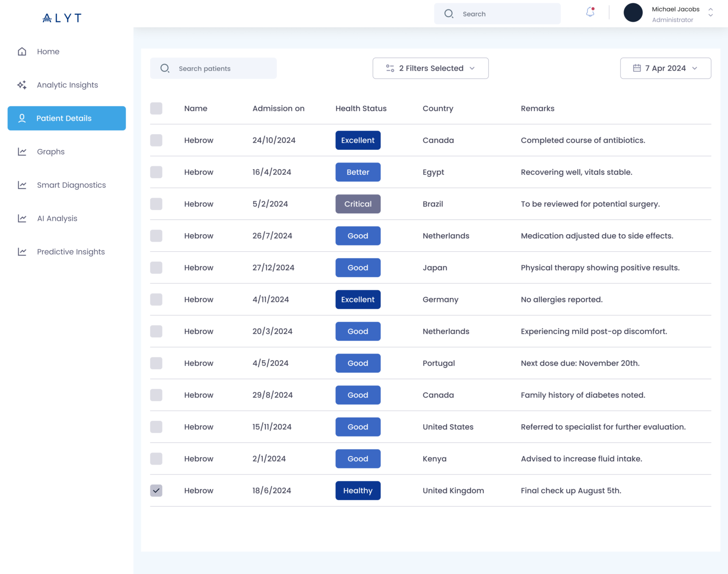Click the Home house icon in sidebar
This screenshot has width=728, height=574.
(x=22, y=52)
